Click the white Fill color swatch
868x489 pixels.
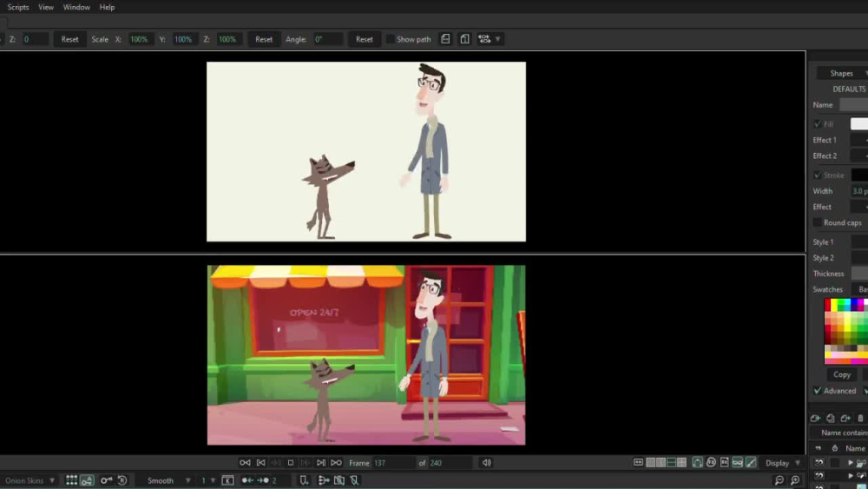[859, 124]
